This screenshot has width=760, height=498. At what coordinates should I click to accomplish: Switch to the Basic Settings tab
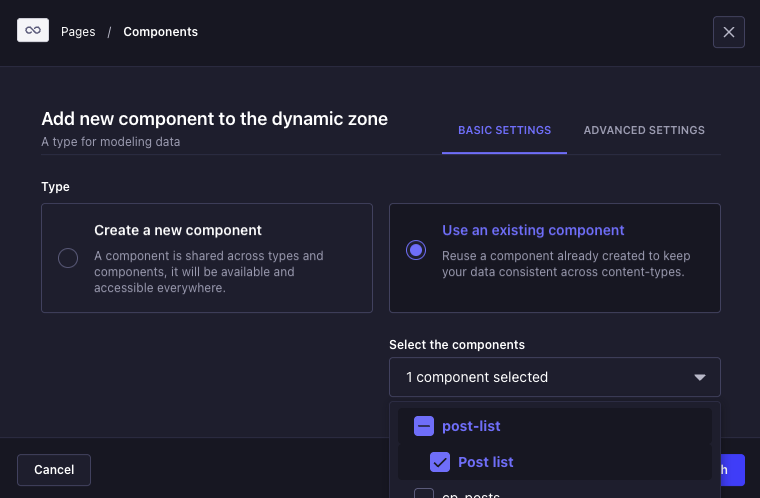point(504,130)
